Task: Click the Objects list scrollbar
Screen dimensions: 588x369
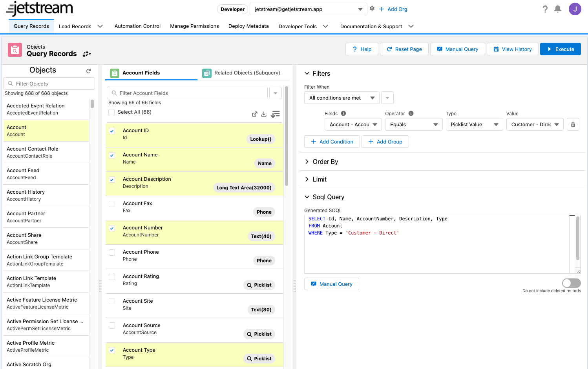Action: [x=92, y=104]
